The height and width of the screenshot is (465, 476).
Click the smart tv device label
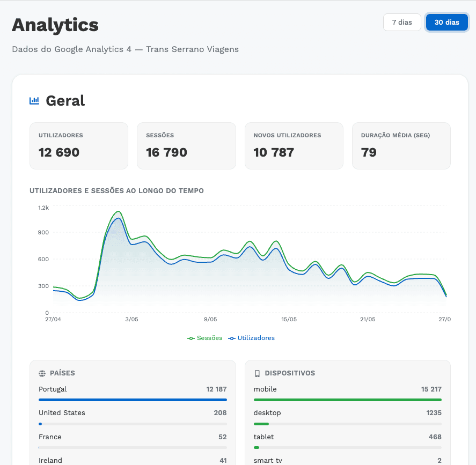point(268,461)
